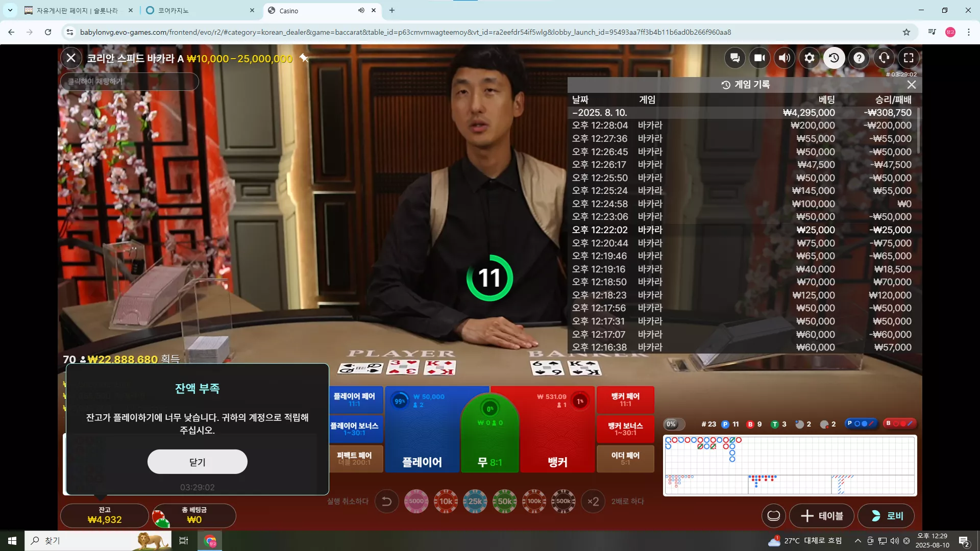
Task: Click the Chrome taskbar icon
Action: click(210, 541)
